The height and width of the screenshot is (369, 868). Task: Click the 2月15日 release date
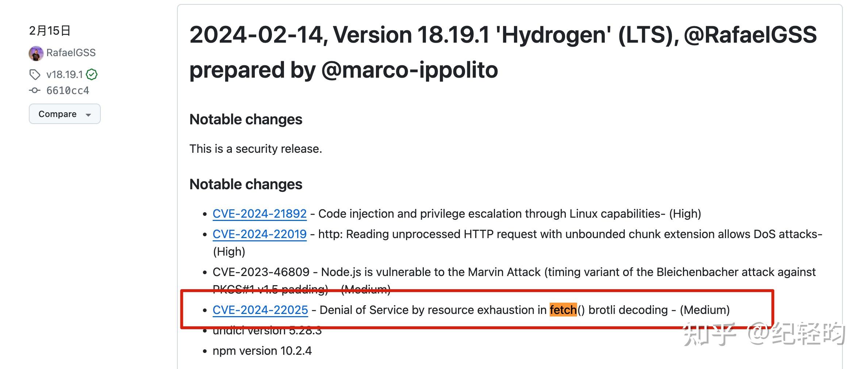coord(50,31)
